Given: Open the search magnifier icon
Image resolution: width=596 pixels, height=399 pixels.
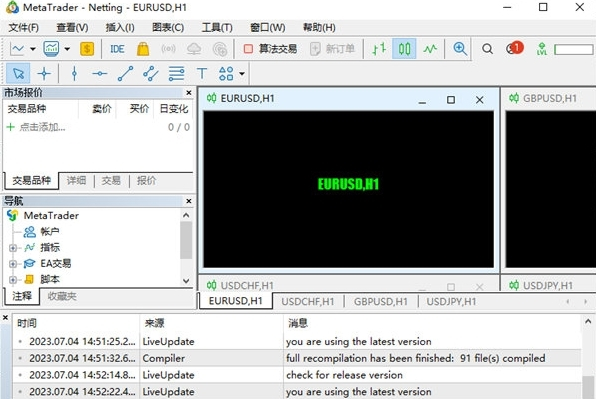Looking at the screenshot, I should tap(487, 49).
